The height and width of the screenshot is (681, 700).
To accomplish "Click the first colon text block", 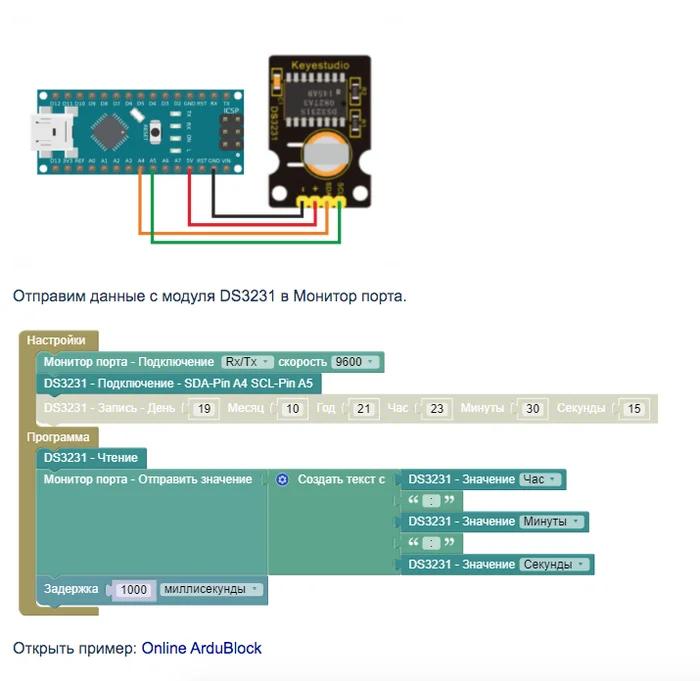I will click(x=431, y=501).
